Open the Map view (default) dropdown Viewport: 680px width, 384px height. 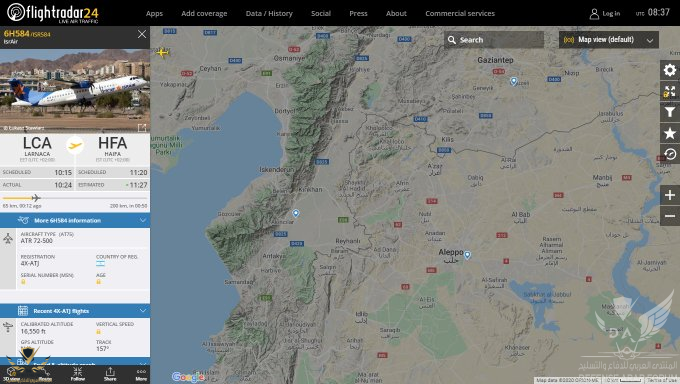[x=609, y=40]
